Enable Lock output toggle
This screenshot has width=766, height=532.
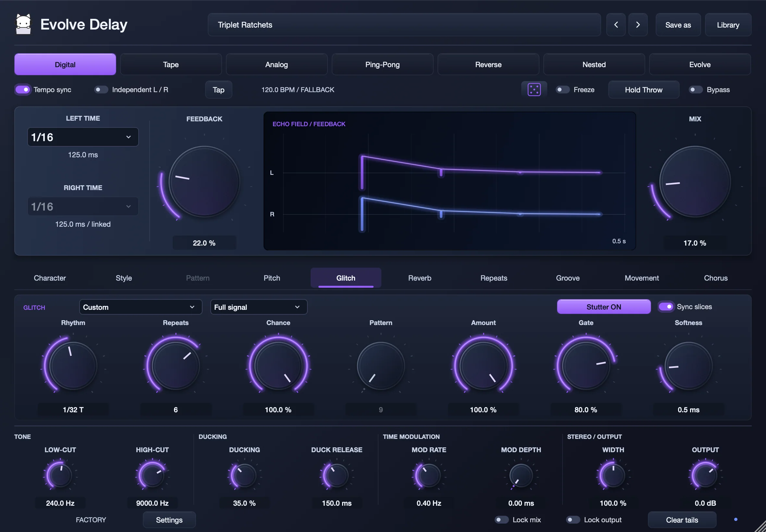point(573,519)
